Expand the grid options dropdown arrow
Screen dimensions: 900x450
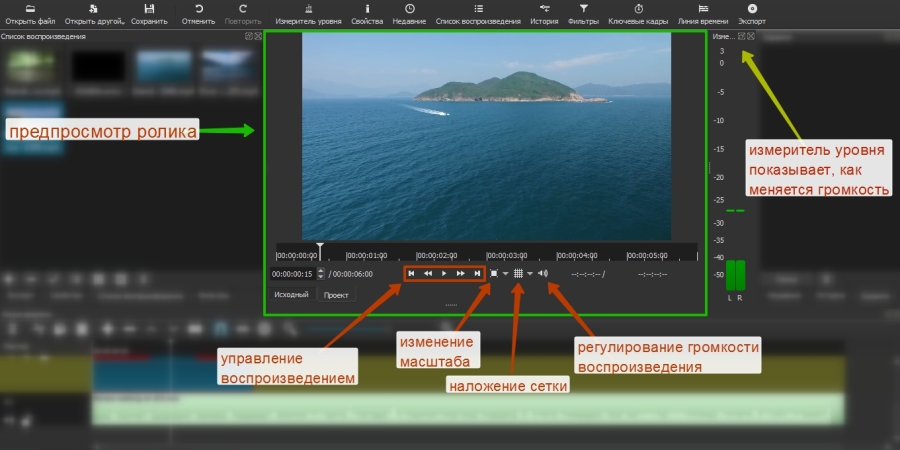530,273
